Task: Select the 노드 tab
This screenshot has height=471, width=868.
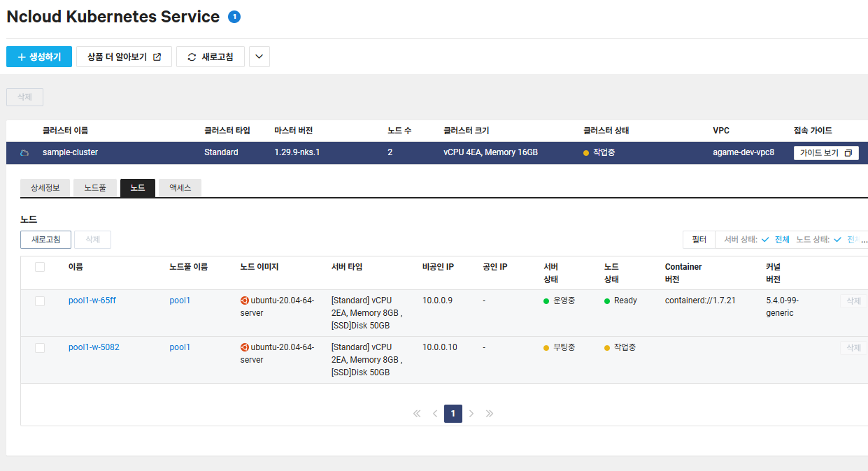Action: (x=138, y=188)
